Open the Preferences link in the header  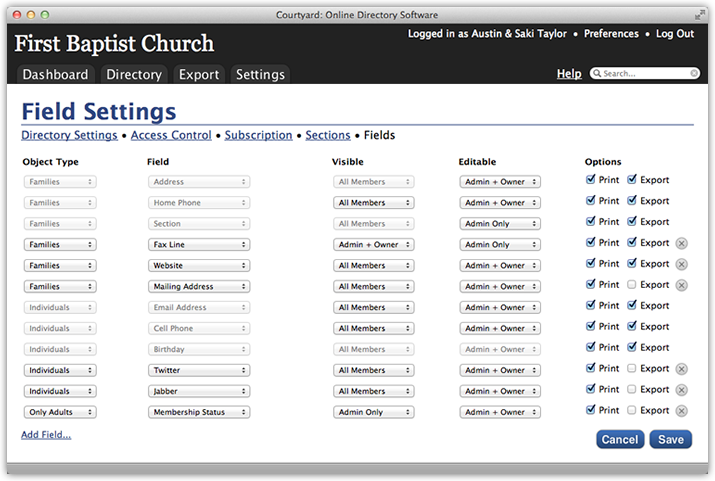point(611,34)
